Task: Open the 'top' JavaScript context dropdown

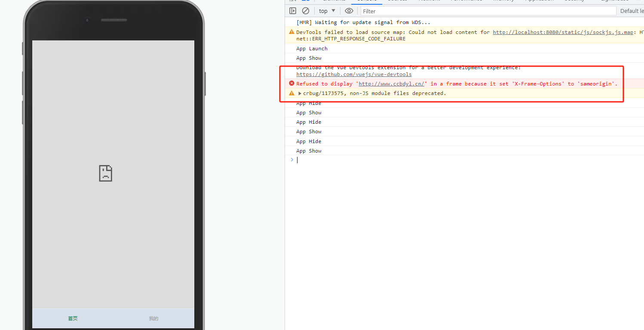Action: point(327,11)
